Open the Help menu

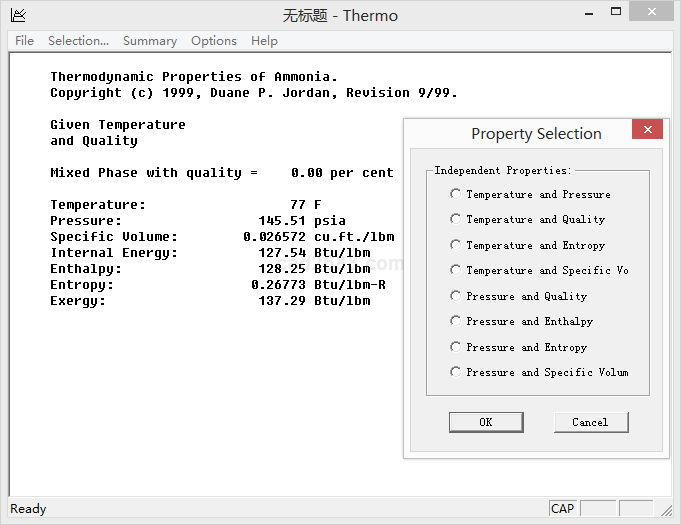tap(264, 41)
